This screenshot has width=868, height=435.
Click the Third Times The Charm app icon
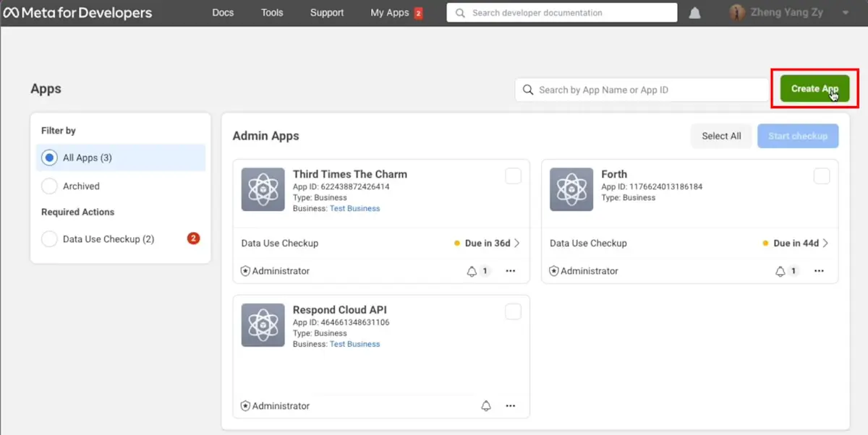coord(263,189)
